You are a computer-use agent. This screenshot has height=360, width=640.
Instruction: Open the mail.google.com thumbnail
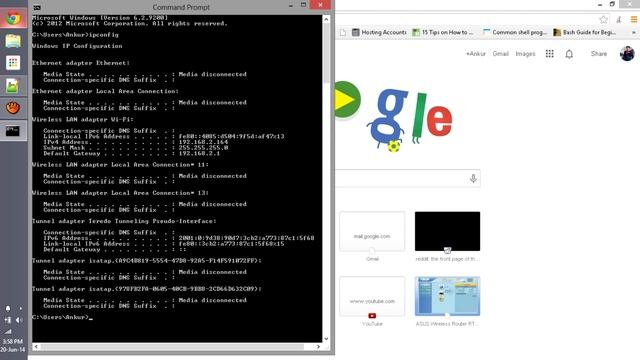click(x=372, y=231)
